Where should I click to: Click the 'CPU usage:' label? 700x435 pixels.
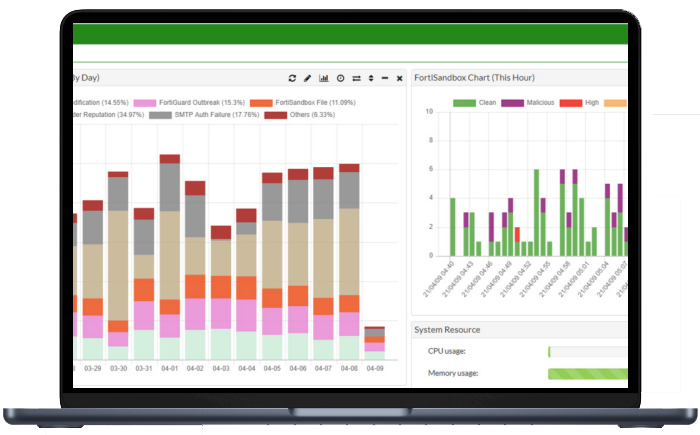446,351
